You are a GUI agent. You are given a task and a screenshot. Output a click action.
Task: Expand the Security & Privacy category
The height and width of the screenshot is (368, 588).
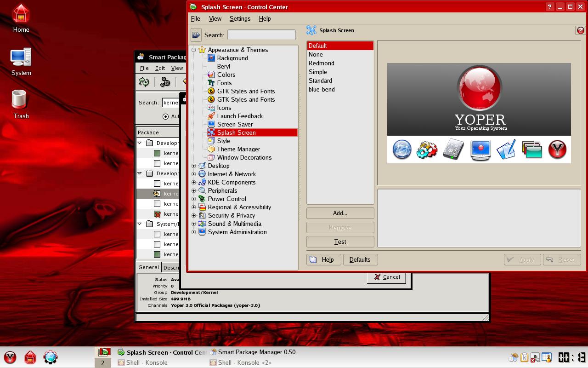pyautogui.click(x=194, y=215)
